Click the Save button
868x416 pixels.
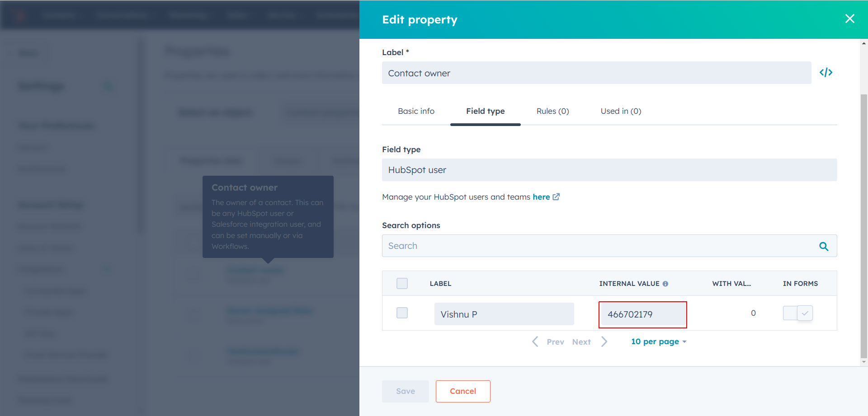405,391
